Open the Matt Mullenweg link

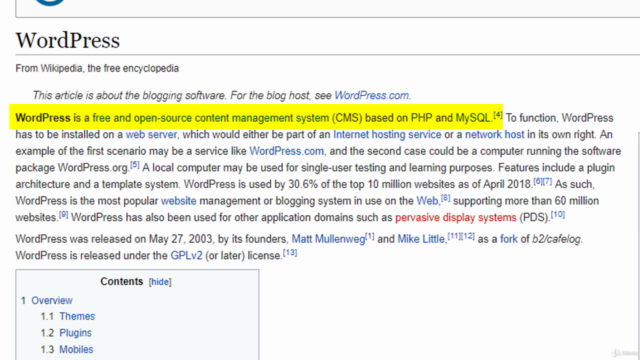pos(328,239)
